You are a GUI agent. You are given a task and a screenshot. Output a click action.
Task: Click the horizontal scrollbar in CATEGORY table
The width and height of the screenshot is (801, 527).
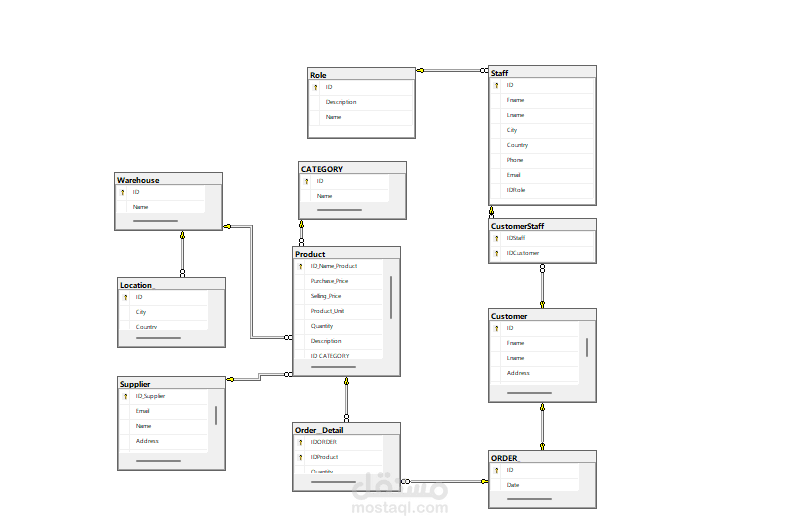tap(339, 210)
